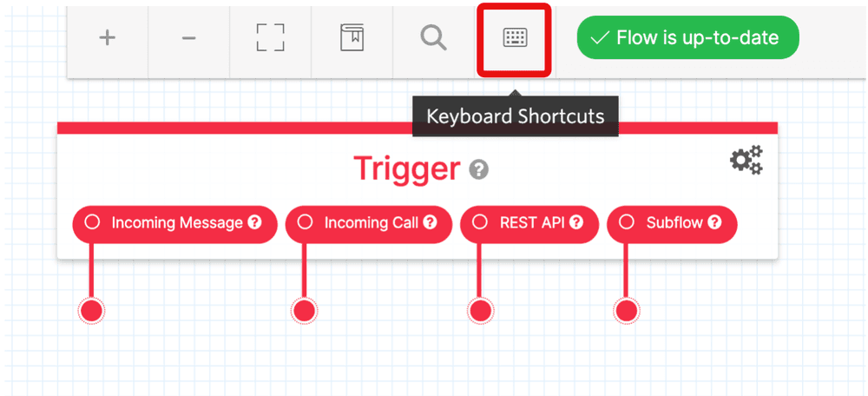This screenshot has width=868, height=396.
Task: Click the zoom in plus icon
Action: pos(107,37)
